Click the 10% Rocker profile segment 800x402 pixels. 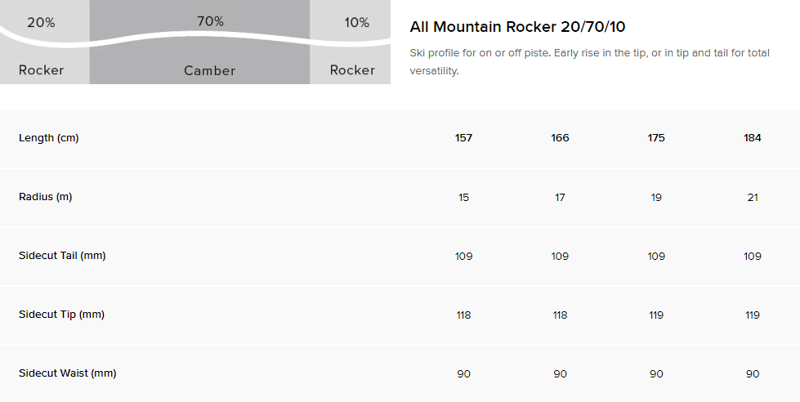point(351,42)
